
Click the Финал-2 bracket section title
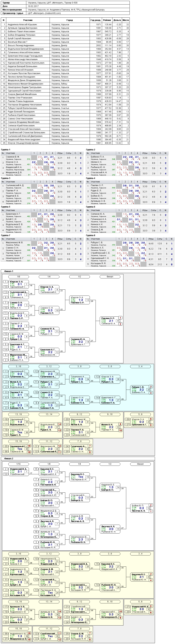click(x=9, y=458)
